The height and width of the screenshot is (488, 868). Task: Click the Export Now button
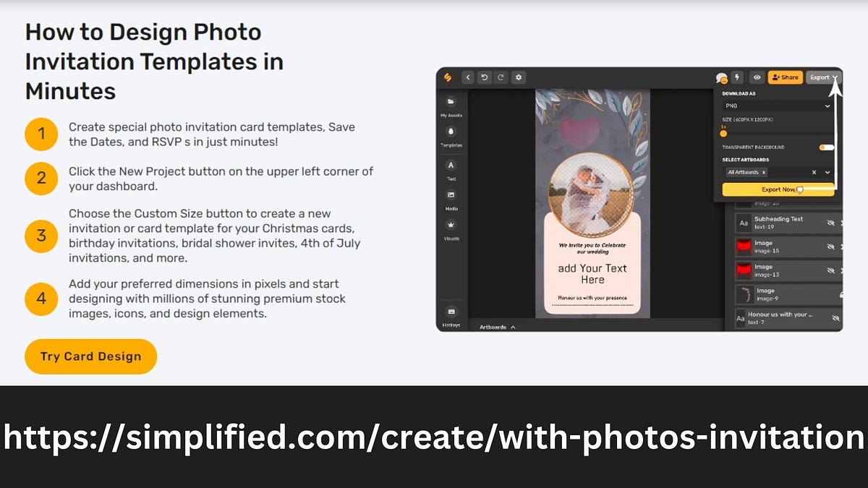778,189
